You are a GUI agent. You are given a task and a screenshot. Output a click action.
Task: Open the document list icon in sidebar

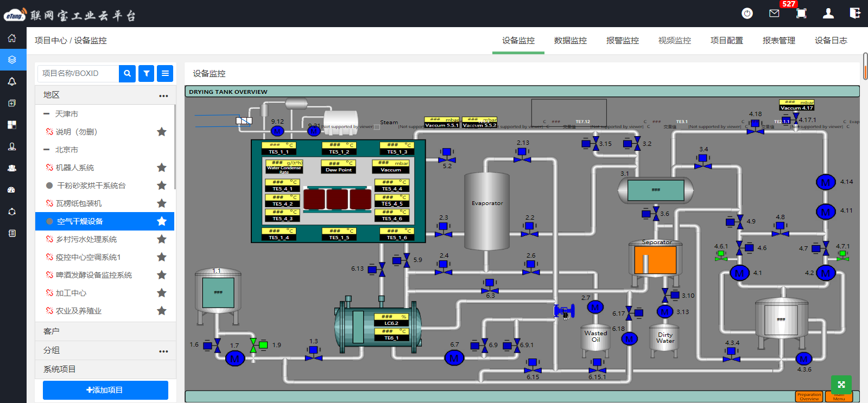pyautogui.click(x=12, y=233)
